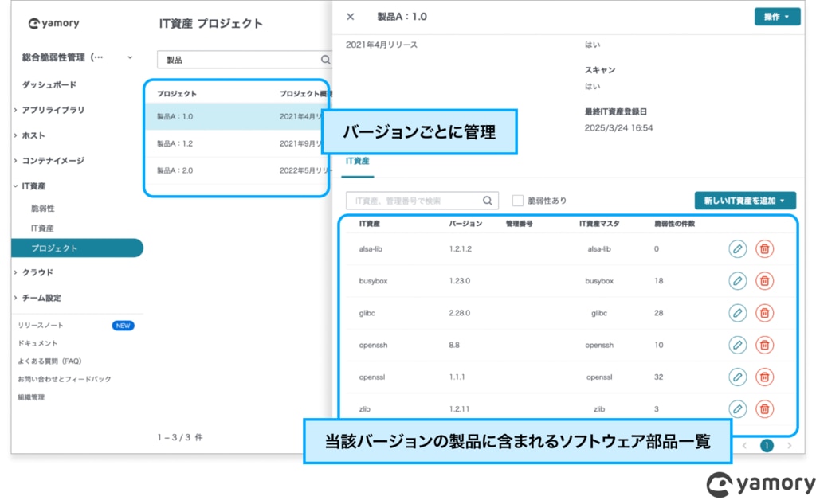The image size is (816, 504).
Task: Delete the busybox asset using trash icon
Action: [764, 281]
